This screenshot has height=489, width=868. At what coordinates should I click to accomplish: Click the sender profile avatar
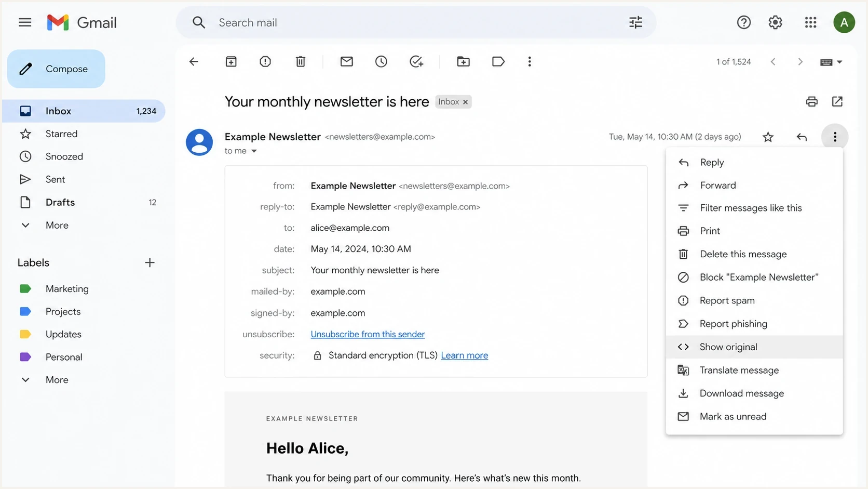(199, 142)
